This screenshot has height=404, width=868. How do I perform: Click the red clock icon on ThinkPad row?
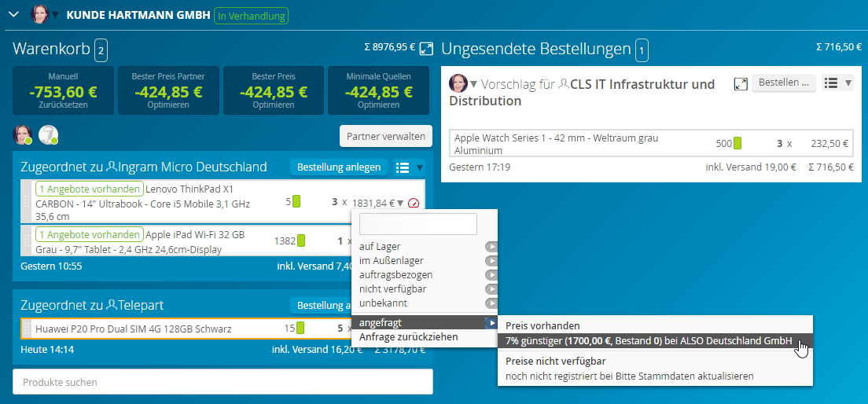[x=414, y=204]
